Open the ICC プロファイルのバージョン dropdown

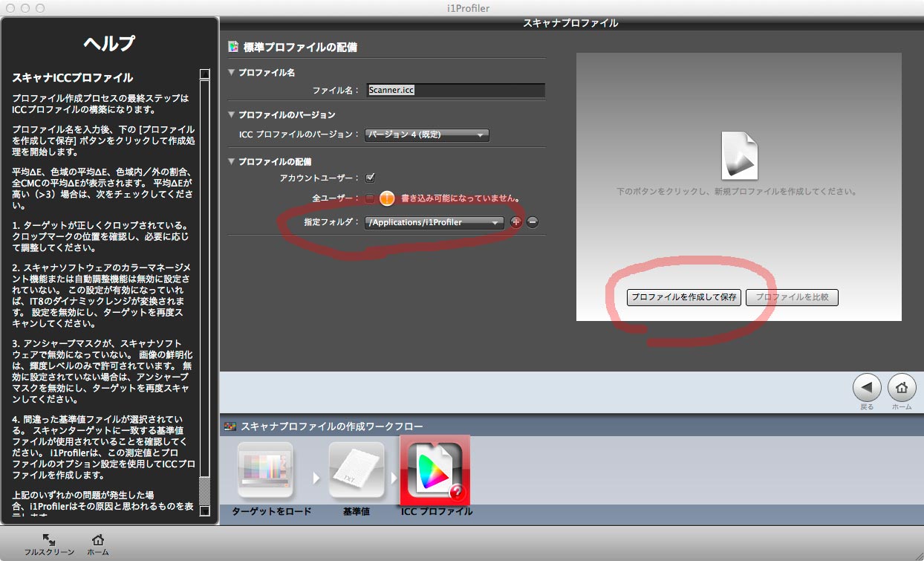click(427, 135)
